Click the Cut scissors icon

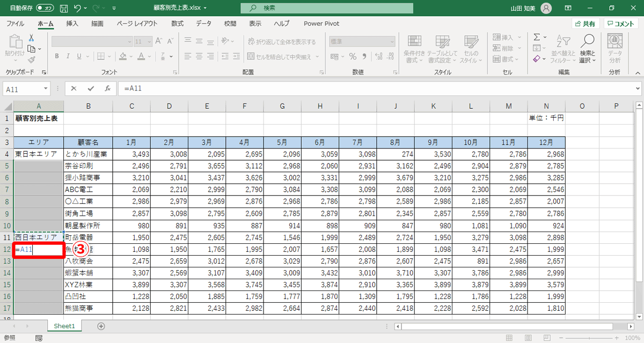pyautogui.click(x=31, y=38)
